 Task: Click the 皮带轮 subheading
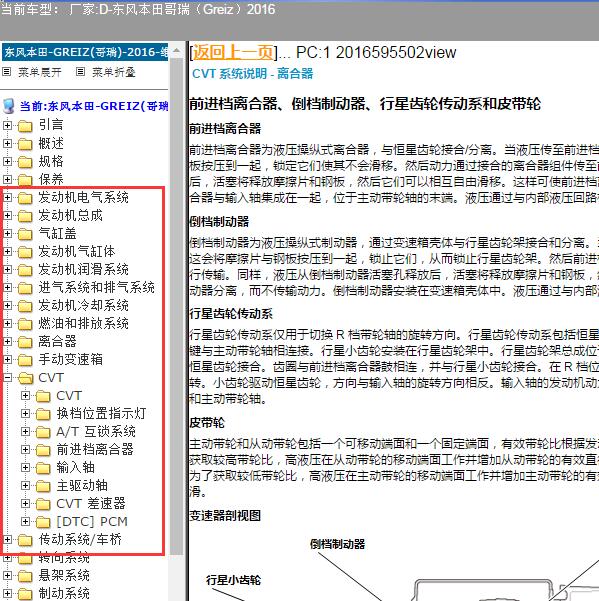tap(207, 423)
